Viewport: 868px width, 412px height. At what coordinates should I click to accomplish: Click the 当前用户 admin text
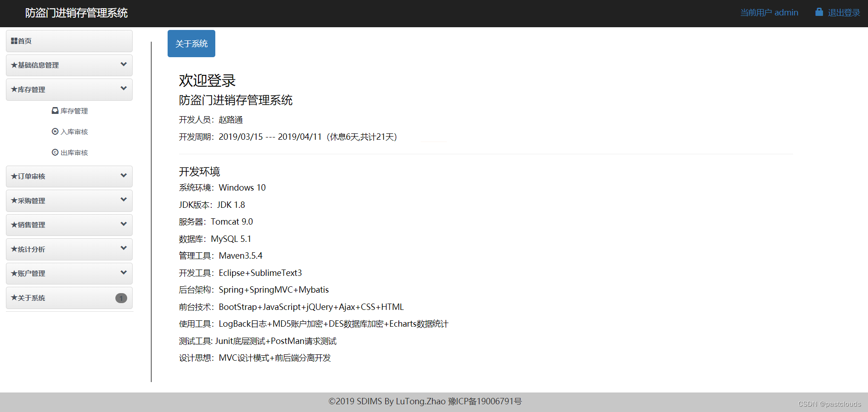pyautogui.click(x=769, y=12)
